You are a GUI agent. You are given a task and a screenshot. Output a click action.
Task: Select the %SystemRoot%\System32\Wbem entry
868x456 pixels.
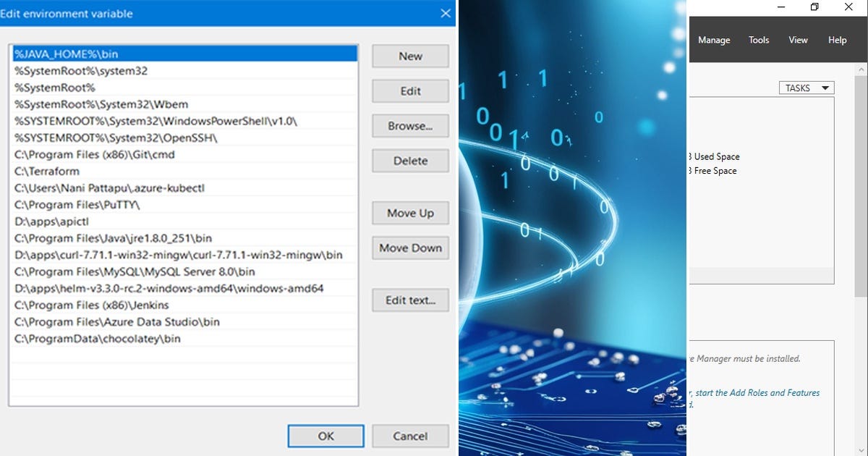pos(184,104)
